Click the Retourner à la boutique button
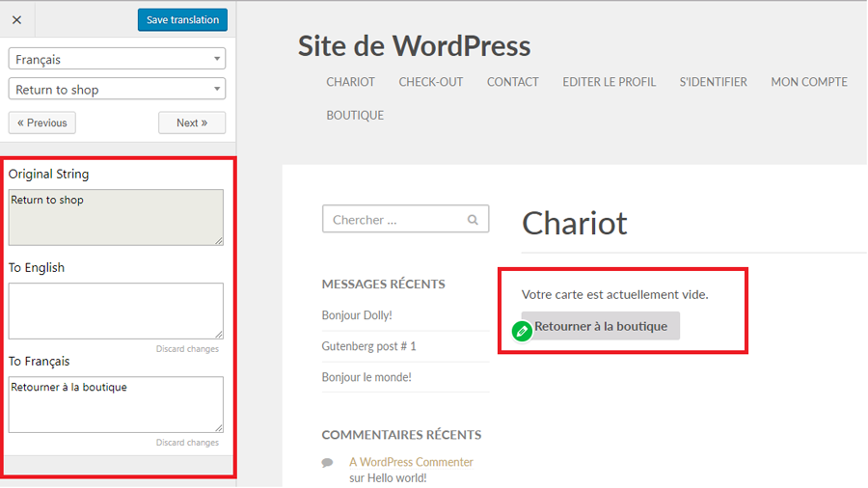Image resolution: width=868 pixels, height=488 pixels. 601,326
